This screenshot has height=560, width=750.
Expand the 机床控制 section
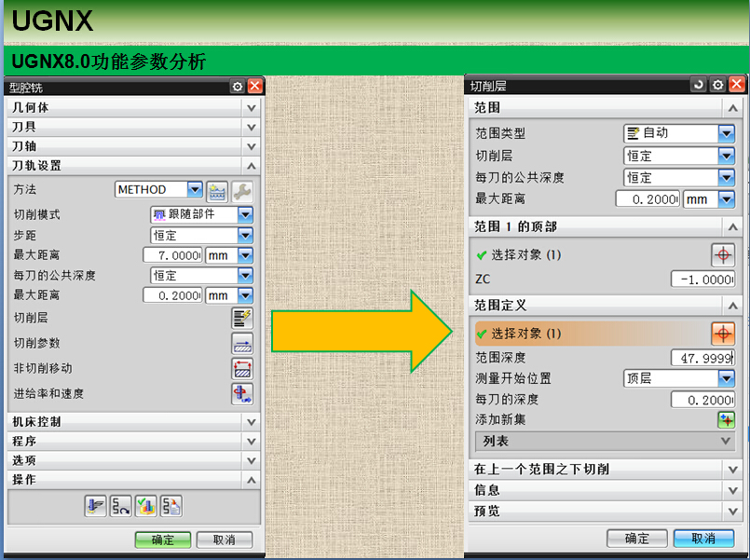252,422
